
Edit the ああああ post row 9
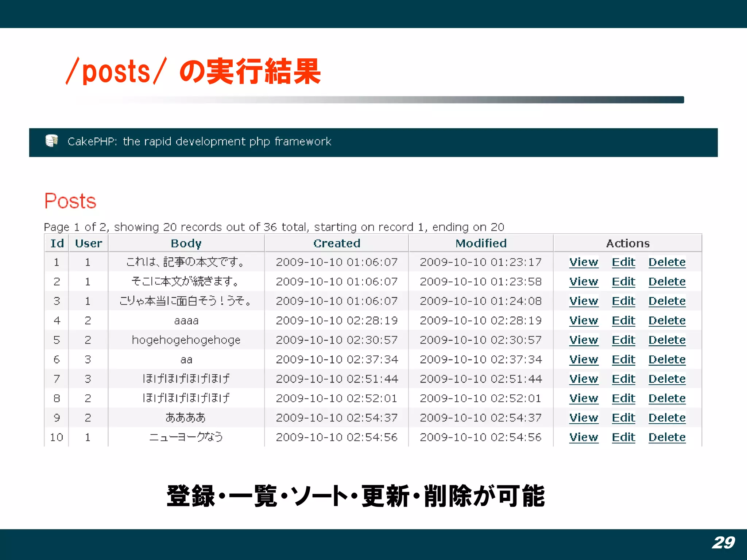(623, 417)
